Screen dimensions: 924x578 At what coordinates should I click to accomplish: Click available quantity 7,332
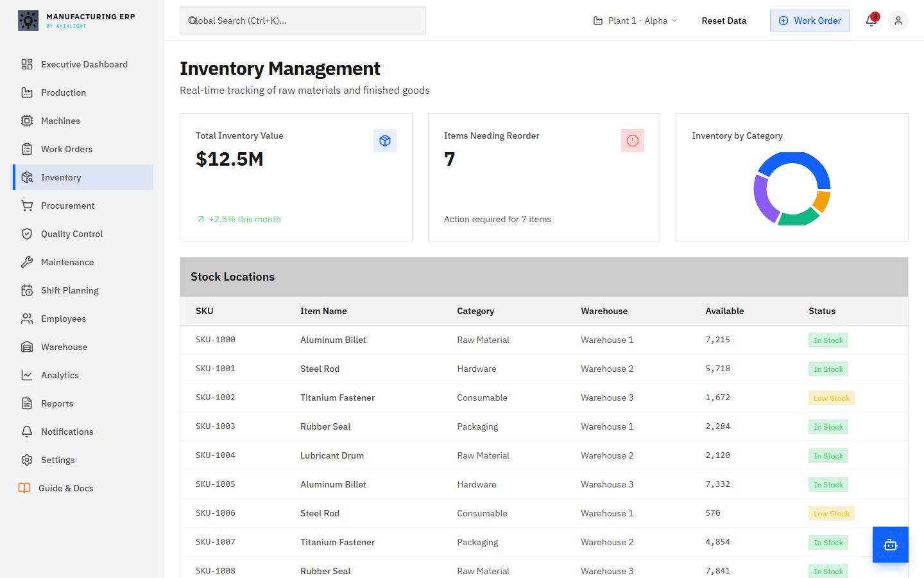(x=718, y=484)
